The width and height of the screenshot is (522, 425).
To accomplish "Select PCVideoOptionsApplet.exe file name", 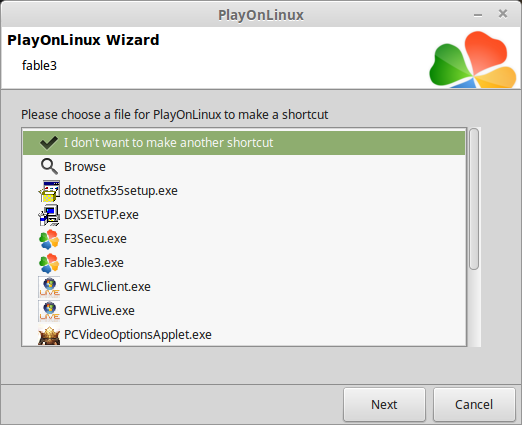I will coord(138,335).
